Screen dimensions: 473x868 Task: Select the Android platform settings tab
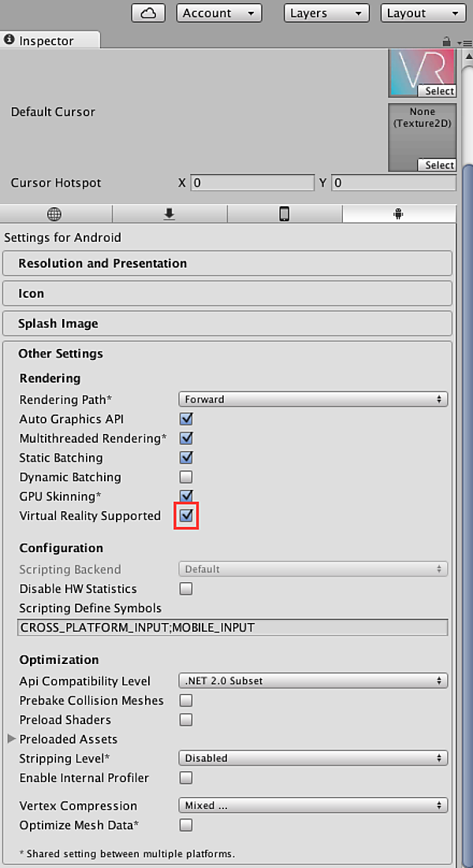[398, 213]
